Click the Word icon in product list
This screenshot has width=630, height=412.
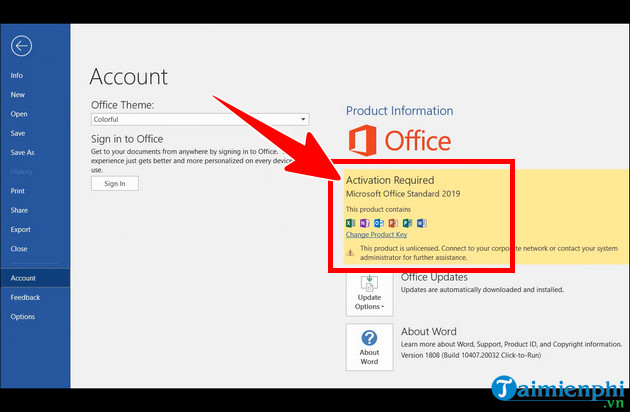tap(421, 223)
